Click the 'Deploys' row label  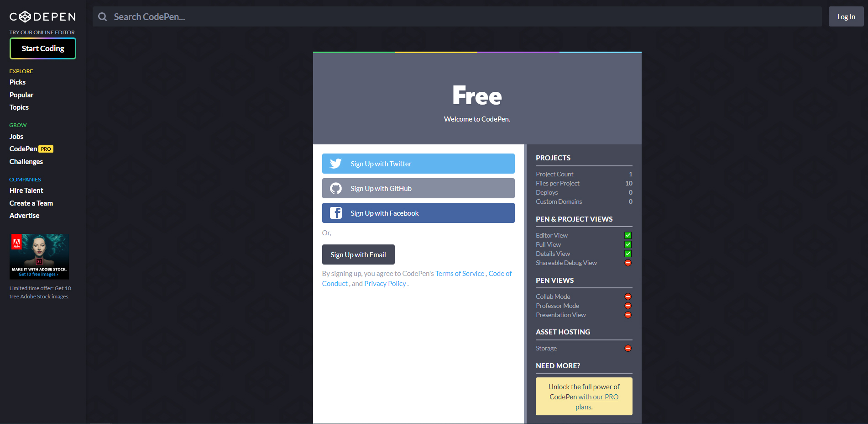[x=547, y=192]
